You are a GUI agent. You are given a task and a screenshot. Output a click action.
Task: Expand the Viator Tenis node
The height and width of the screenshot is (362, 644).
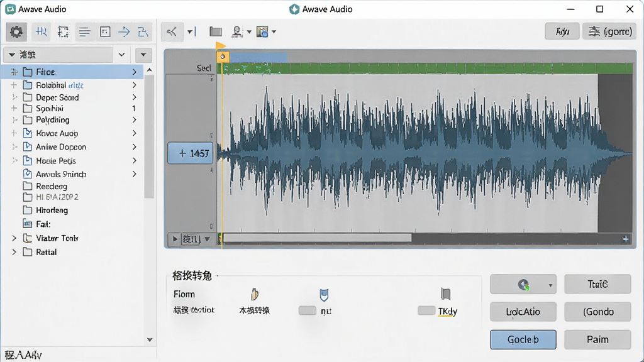[x=14, y=238]
